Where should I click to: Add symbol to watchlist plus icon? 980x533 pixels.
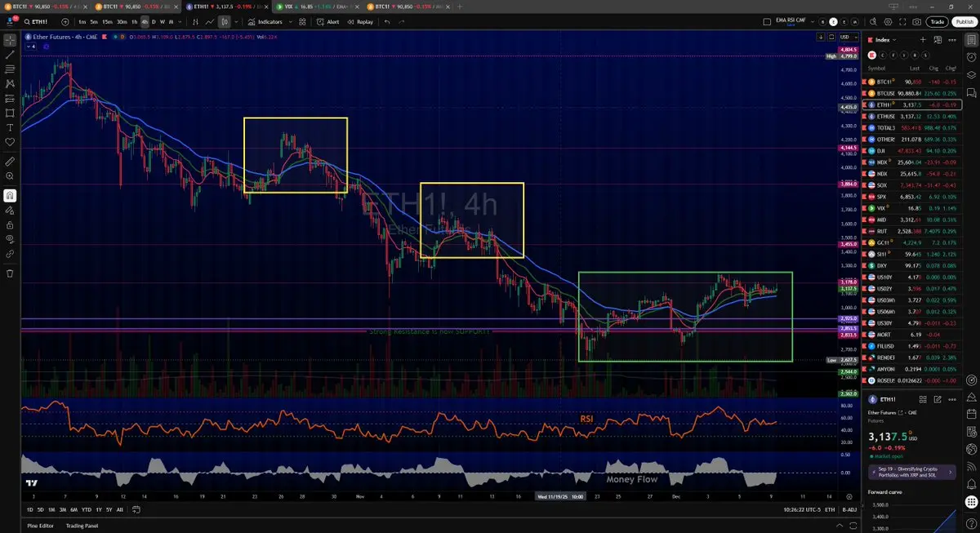tap(924, 40)
